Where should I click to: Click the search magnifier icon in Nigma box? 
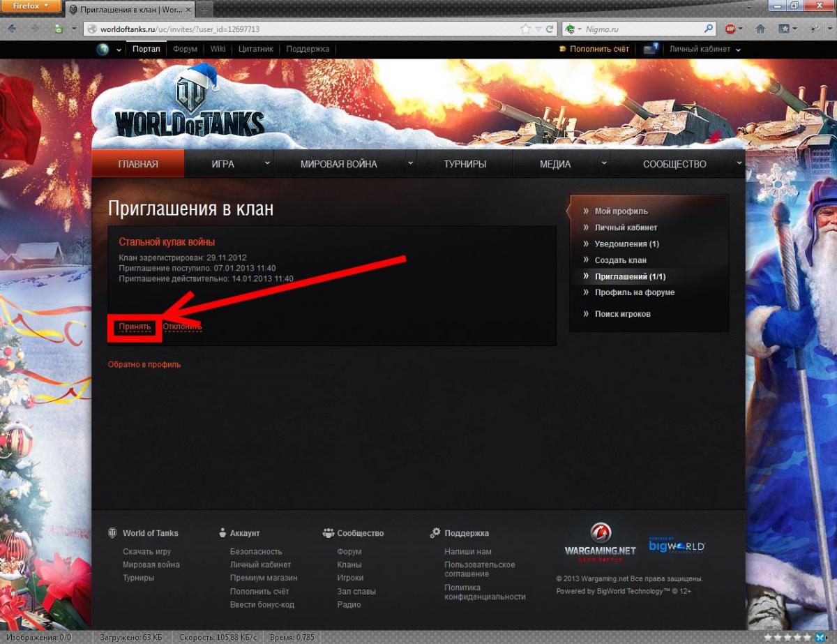[x=709, y=29]
